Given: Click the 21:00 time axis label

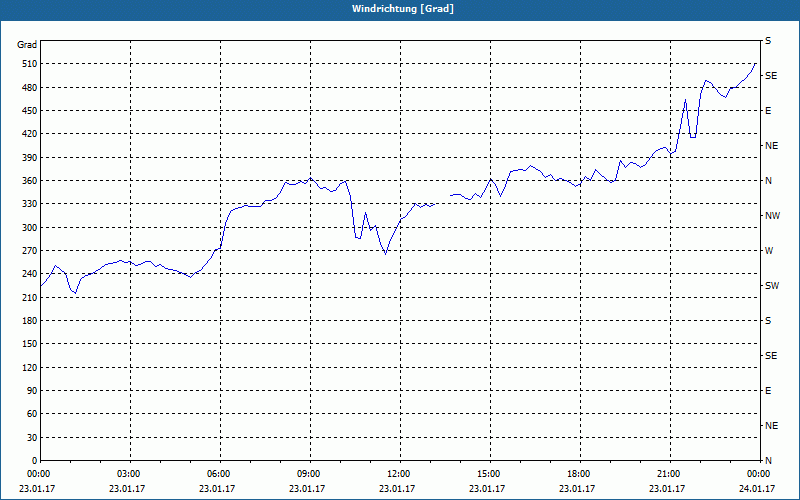Looking at the screenshot, I should [669, 474].
